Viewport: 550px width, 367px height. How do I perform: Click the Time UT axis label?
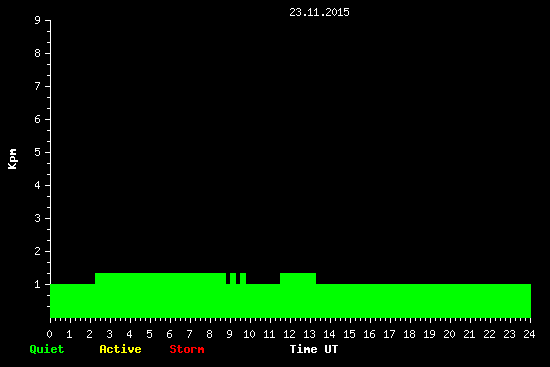tap(314, 349)
